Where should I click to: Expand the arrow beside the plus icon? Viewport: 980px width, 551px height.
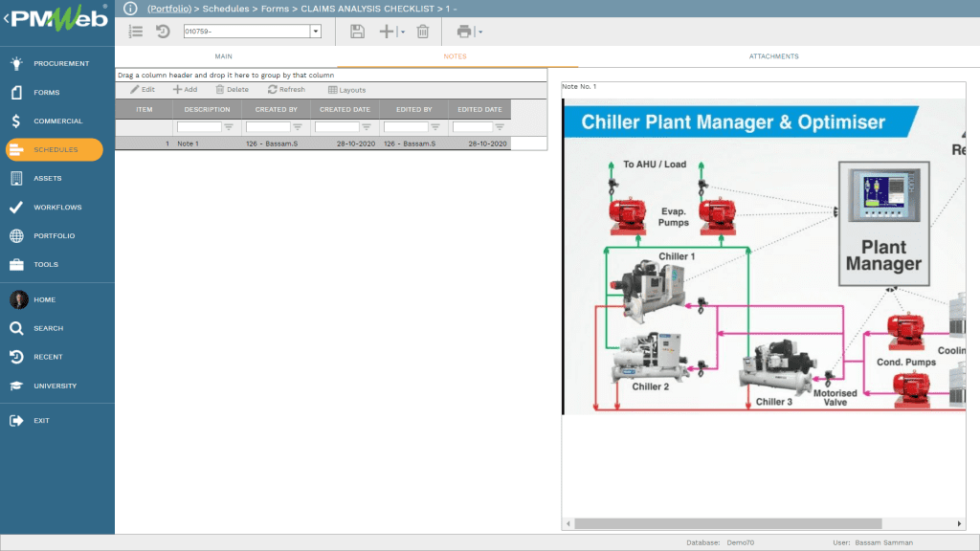pos(403,32)
